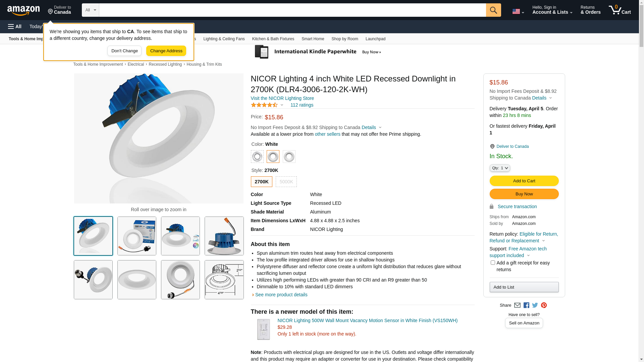Open the shopping cart
This screenshot has width=644, height=362.
coord(620,10)
